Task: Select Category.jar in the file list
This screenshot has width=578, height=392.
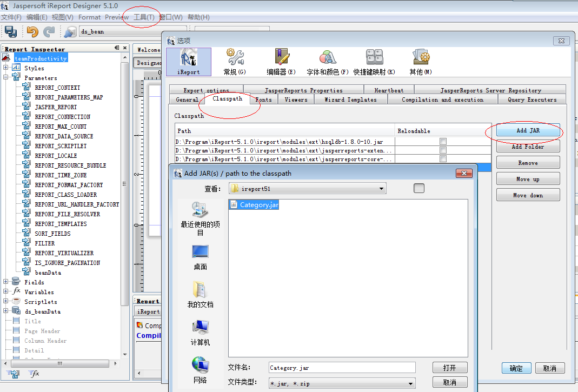Action: click(x=254, y=205)
